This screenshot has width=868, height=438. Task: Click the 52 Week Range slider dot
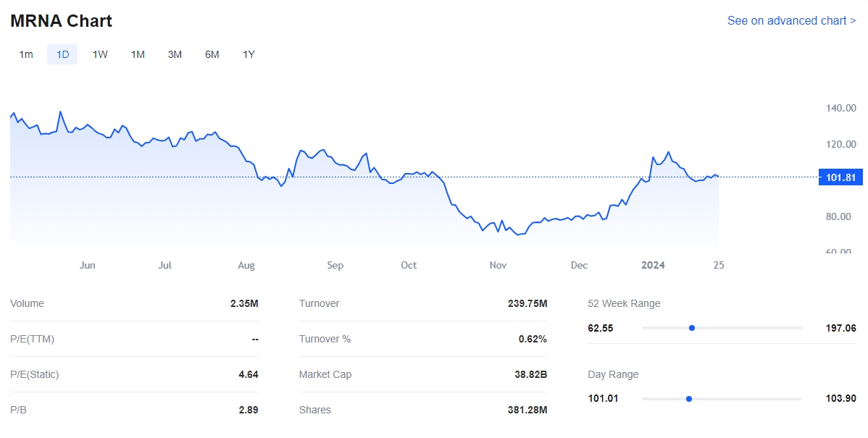(692, 328)
